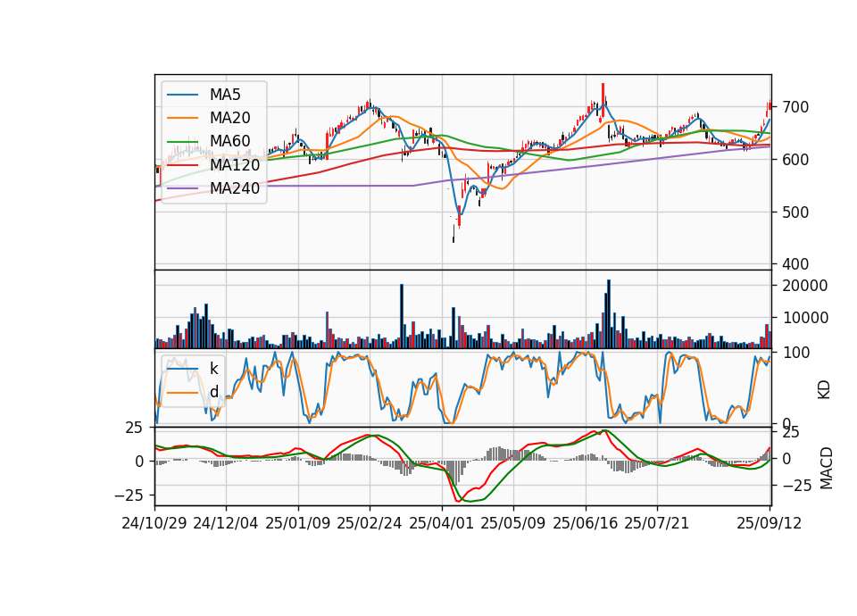Click the k legend label in KD panel
Viewport: 857px width, 616px height.
pyautogui.click(x=213, y=369)
